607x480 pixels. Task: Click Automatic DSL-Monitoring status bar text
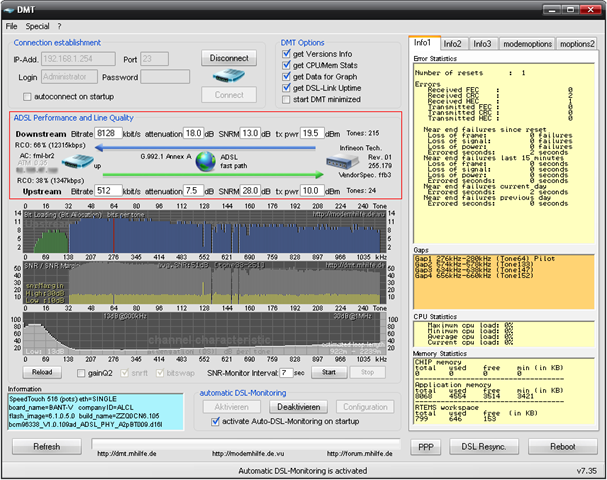(x=303, y=471)
